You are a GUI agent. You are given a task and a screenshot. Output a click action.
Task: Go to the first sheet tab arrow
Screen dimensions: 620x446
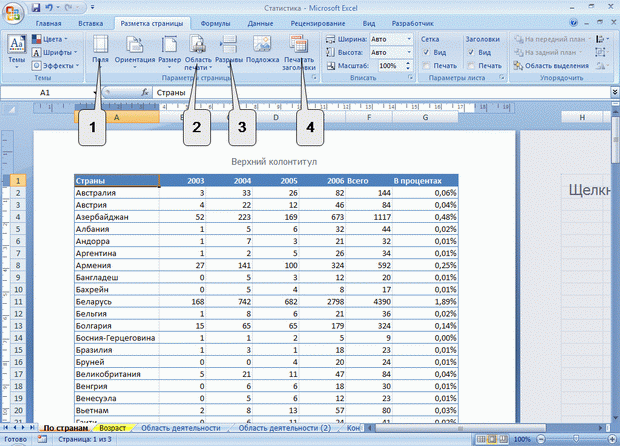click(x=6, y=428)
